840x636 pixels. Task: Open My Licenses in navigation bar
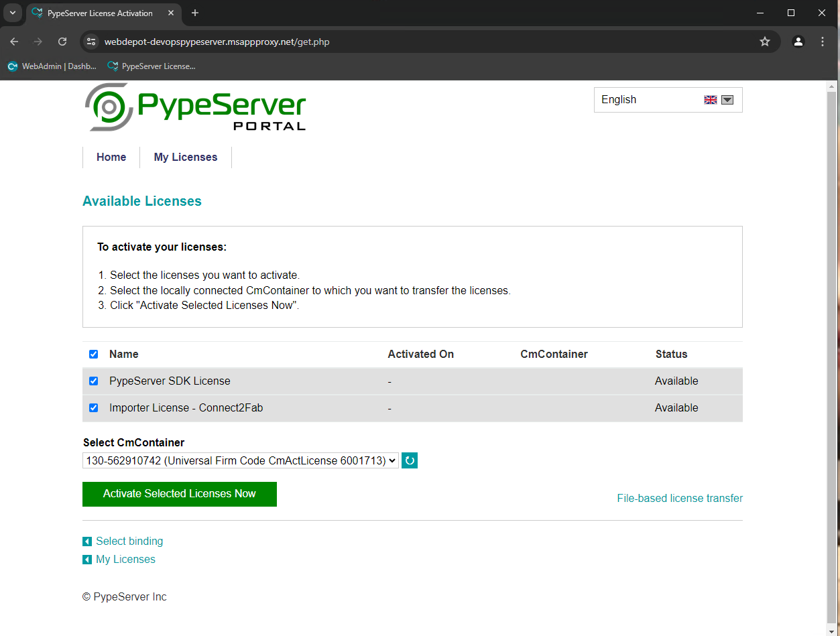click(x=186, y=157)
